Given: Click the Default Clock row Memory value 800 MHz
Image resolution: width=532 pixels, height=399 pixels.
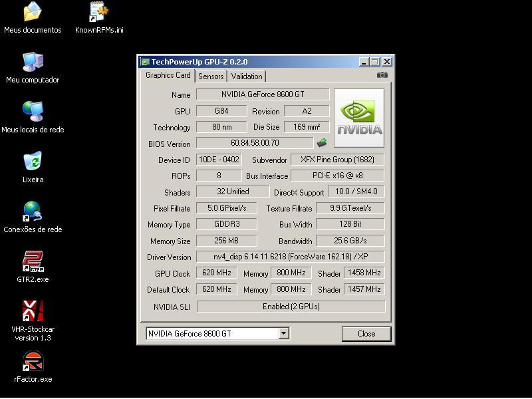Looking at the screenshot, I should 291,289.
